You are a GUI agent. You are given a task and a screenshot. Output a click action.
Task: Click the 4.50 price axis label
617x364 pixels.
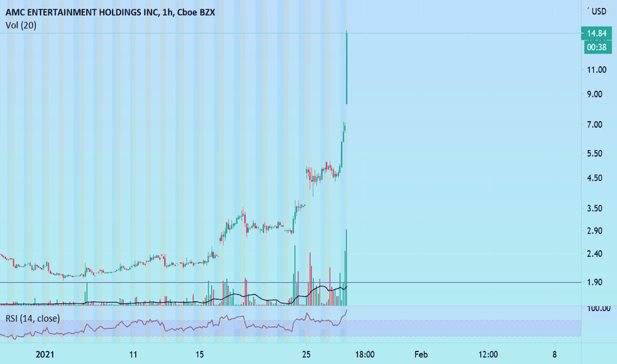point(594,178)
